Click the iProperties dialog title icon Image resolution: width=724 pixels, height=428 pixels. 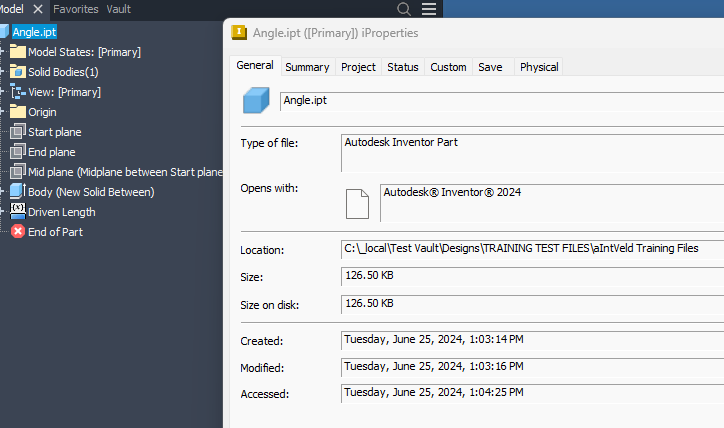[239, 32]
